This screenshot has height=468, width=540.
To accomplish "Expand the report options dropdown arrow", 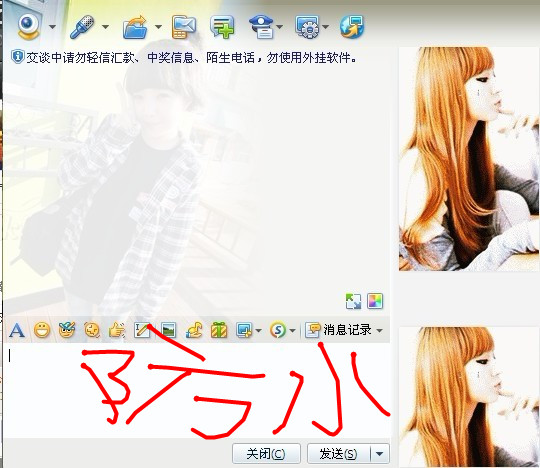I will tap(280, 27).
